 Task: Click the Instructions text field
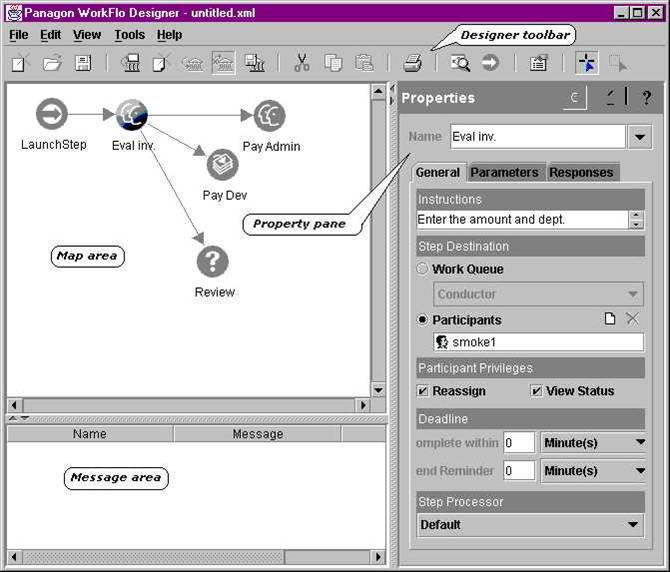pos(521,219)
